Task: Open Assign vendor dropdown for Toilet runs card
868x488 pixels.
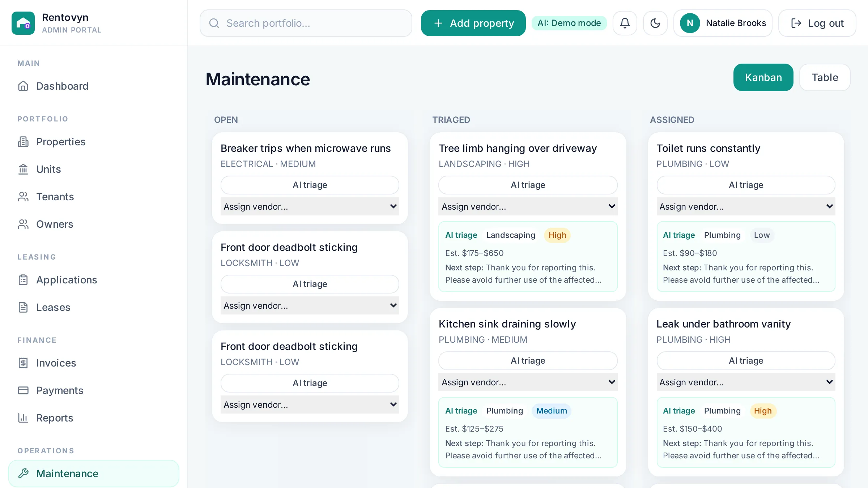Action: click(x=746, y=206)
